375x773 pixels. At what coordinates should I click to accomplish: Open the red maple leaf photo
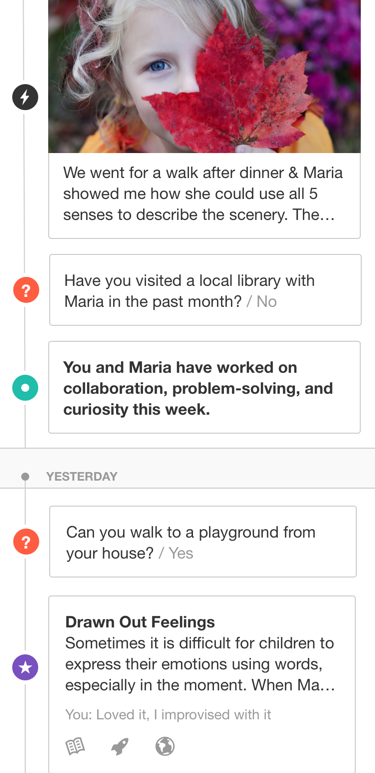tap(205, 76)
